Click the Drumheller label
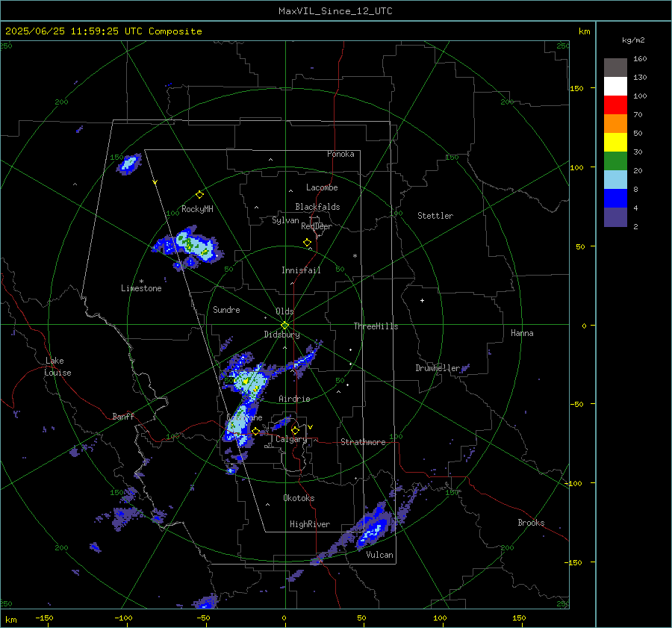Screen dimensions: 672x628 coord(438,368)
